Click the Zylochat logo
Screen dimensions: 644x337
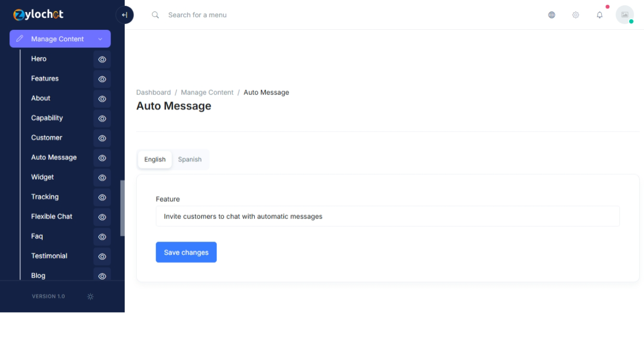[39, 15]
